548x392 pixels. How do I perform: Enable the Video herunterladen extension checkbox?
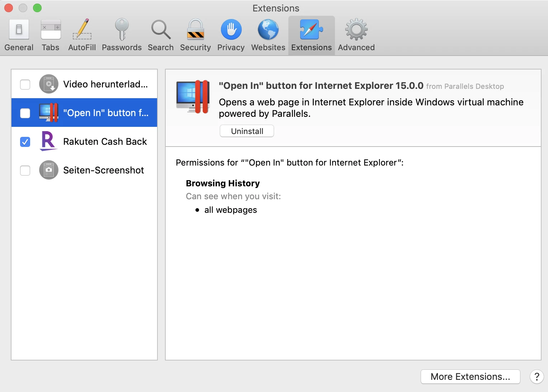(25, 85)
